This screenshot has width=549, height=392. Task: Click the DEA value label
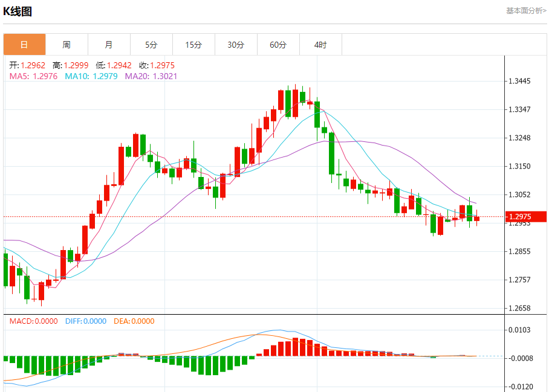[x=133, y=321]
